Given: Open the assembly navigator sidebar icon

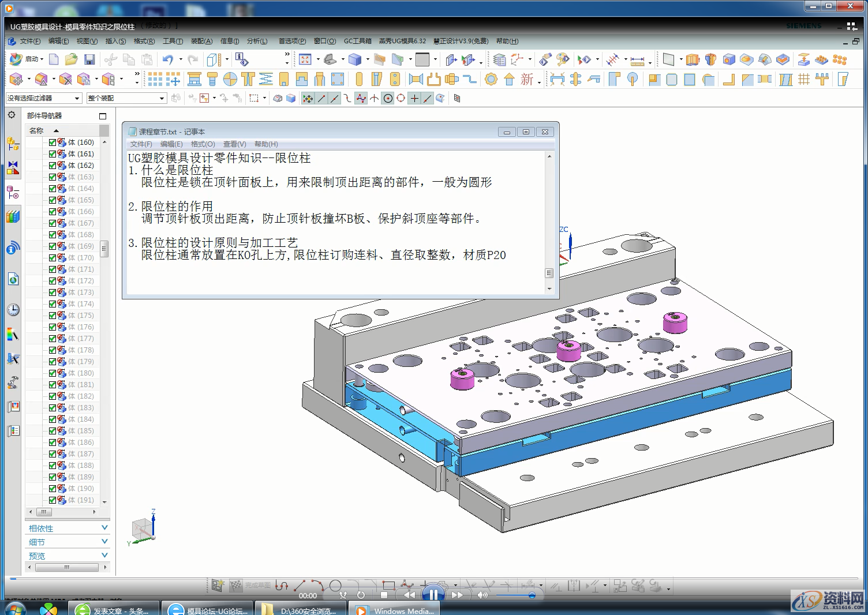Looking at the screenshot, I should coord(13,143).
